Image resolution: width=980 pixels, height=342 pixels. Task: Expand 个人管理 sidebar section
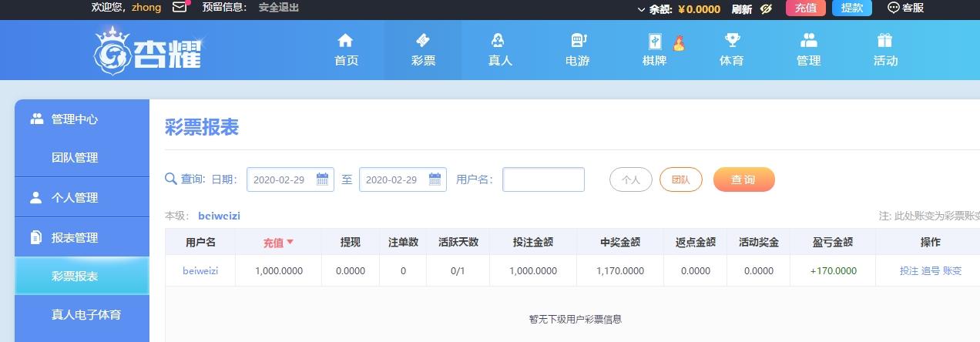click(x=82, y=197)
